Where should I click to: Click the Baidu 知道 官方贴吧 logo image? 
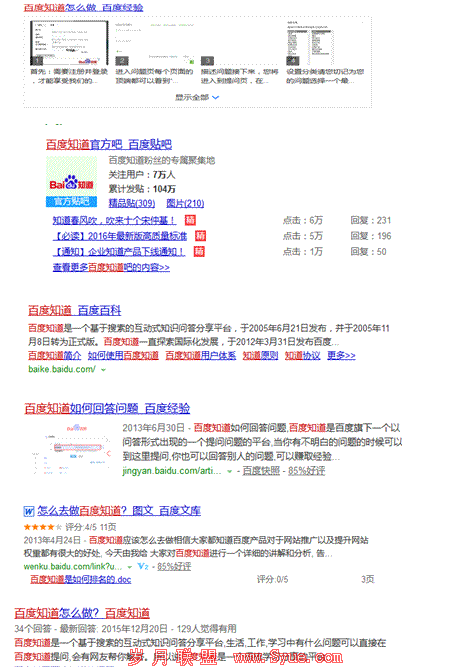pos(71,182)
